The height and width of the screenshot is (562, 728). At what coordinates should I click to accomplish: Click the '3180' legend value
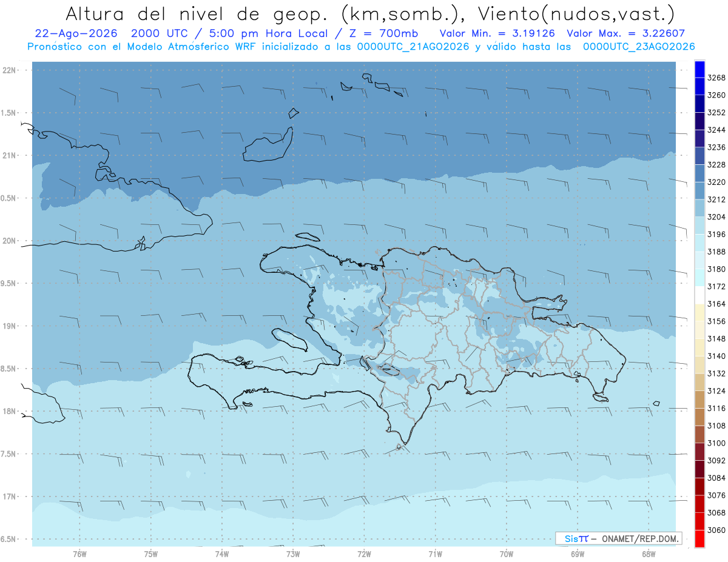click(716, 269)
